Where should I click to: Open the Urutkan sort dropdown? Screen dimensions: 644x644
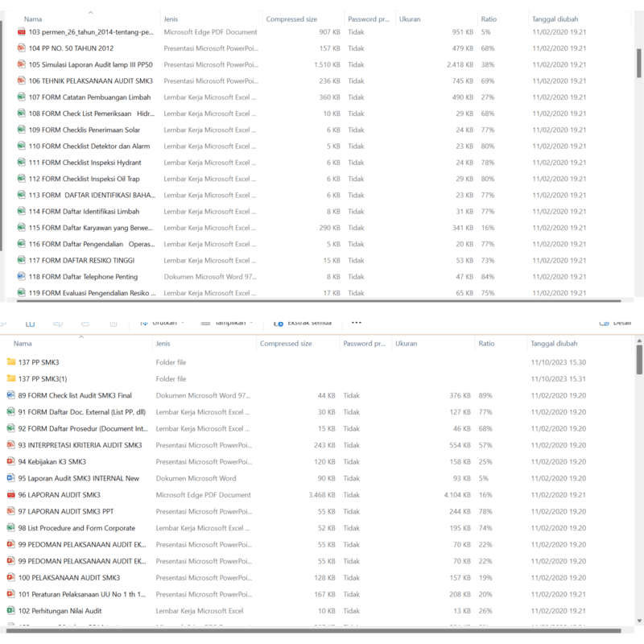[163, 324]
